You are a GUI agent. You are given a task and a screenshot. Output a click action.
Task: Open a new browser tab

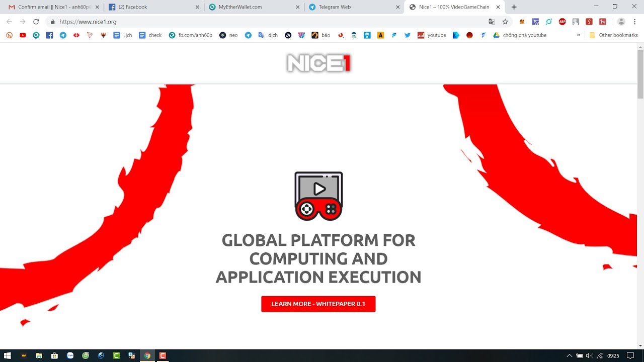(514, 7)
